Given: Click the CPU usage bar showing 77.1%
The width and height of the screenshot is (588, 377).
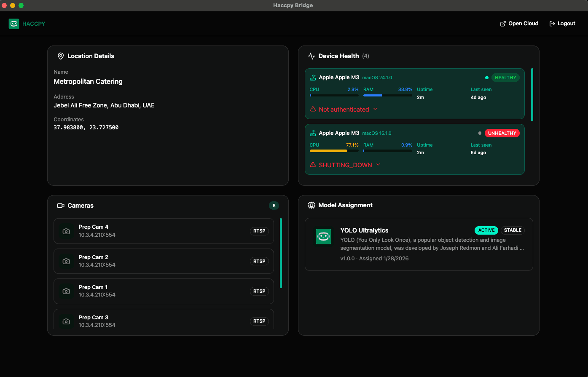Looking at the screenshot, I should [x=334, y=151].
